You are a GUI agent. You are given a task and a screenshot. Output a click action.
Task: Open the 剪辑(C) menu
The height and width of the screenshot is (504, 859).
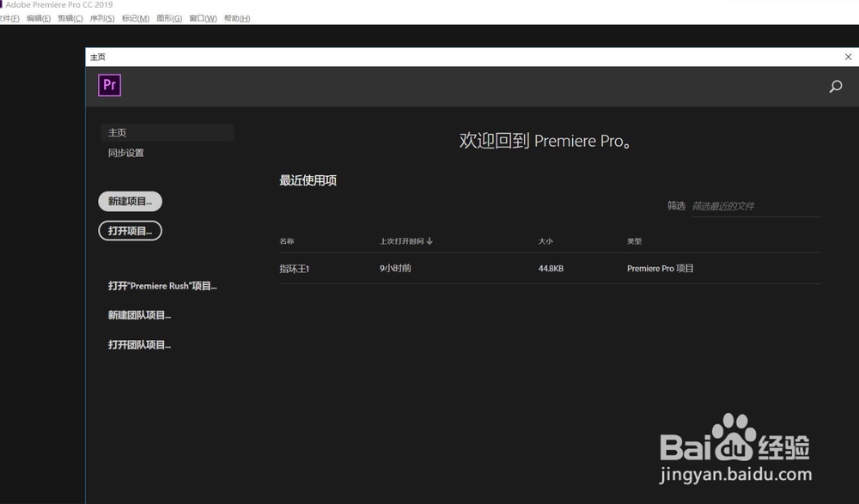pos(70,19)
